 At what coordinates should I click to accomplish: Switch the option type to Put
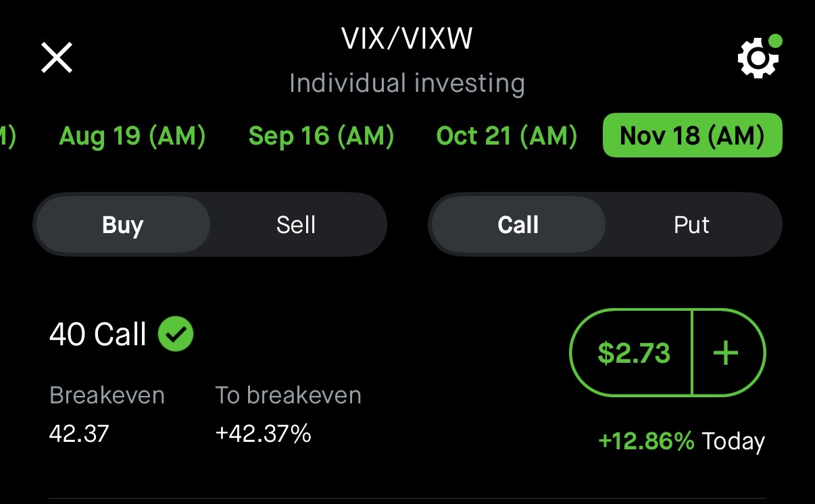[x=691, y=225]
